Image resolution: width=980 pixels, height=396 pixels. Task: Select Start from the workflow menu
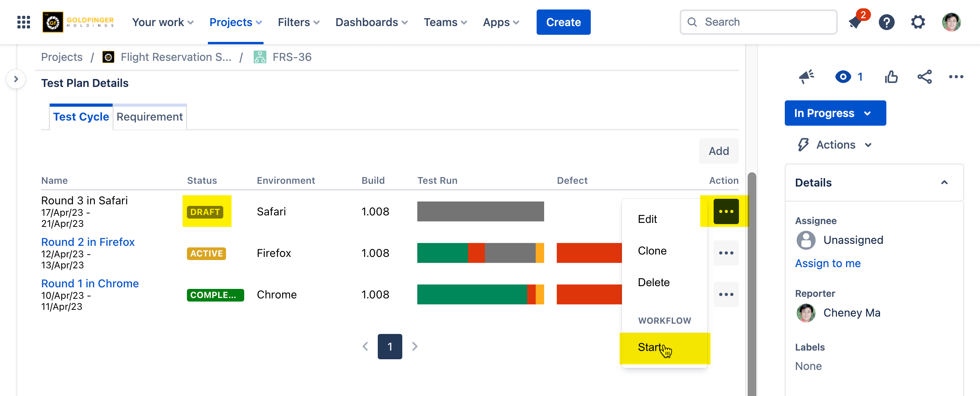(x=649, y=347)
